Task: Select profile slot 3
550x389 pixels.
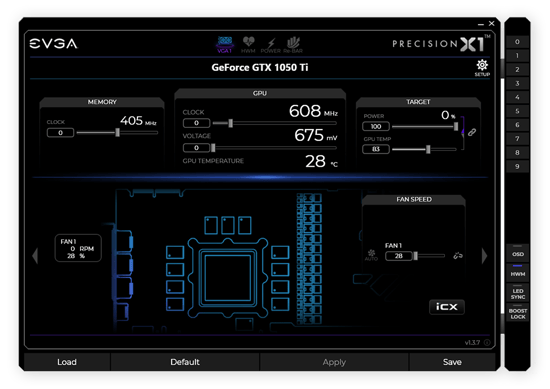Action: pyautogui.click(x=517, y=83)
